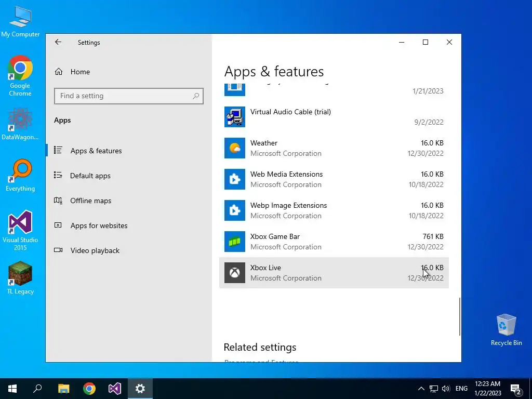Click the Web Media Extensions icon
The image size is (532, 399).
pyautogui.click(x=234, y=179)
